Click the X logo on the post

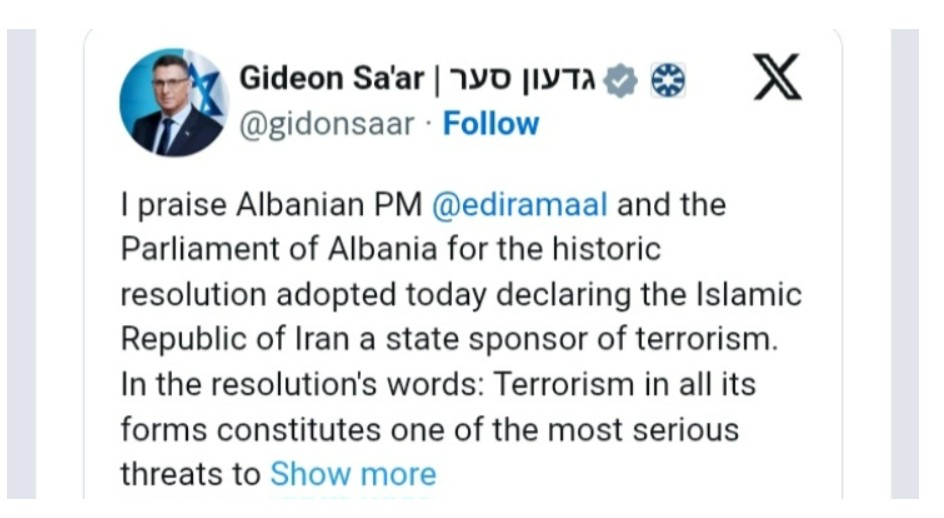tap(778, 80)
